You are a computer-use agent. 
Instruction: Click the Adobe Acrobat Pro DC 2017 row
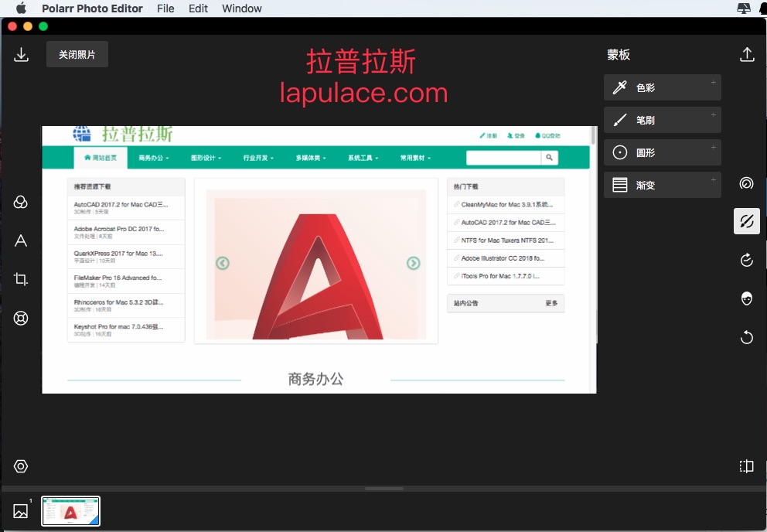pos(126,233)
